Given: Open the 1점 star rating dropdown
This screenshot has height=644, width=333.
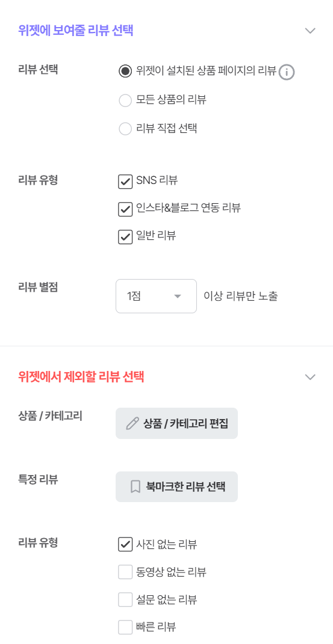Looking at the screenshot, I should 156,296.
